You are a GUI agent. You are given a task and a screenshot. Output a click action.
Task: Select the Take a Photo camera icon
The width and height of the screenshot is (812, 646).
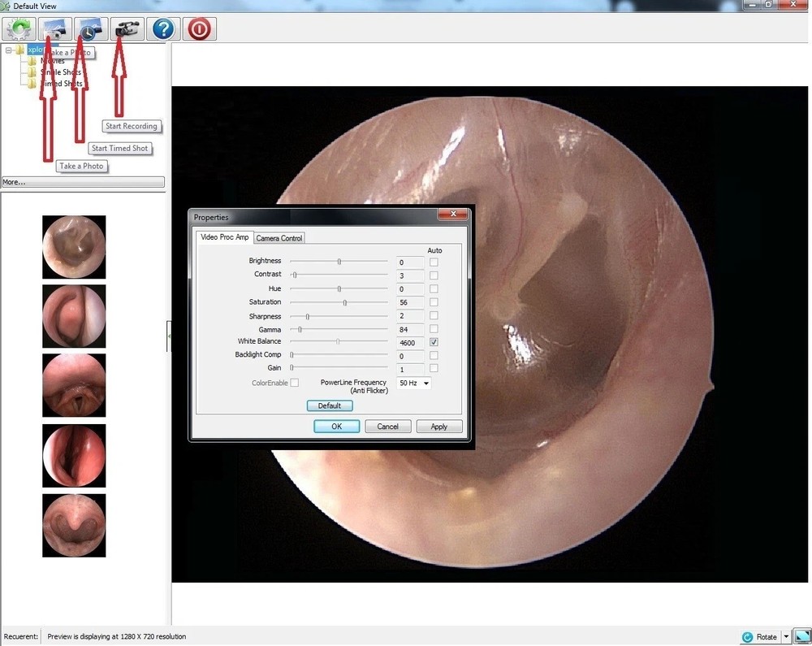[x=54, y=28]
